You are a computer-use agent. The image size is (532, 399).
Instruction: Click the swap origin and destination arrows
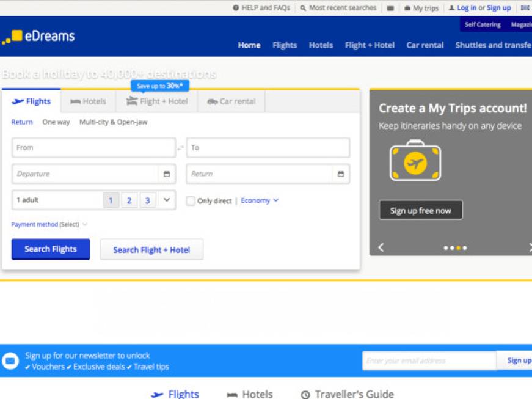(181, 148)
